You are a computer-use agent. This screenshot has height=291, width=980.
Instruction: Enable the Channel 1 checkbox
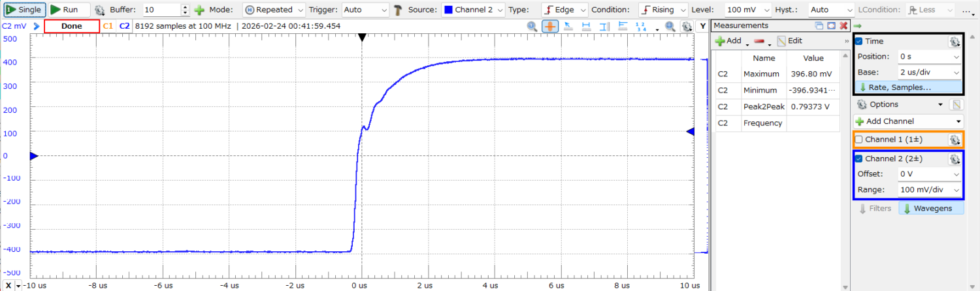coord(859,140)
